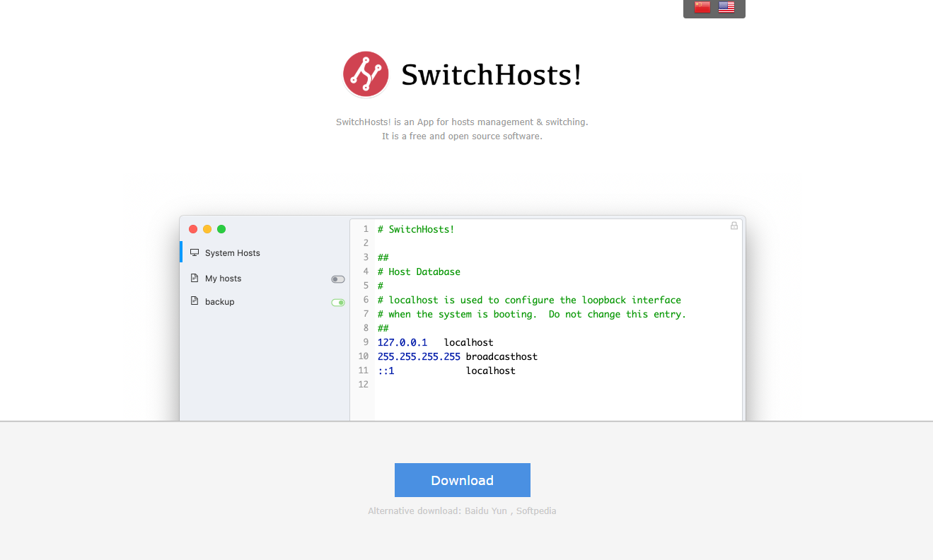Image resolution: width=933 pixels, height=560 pixels.
Task: Open the backup hosts file
Action: pyautogui.click(x=219, y=301)
